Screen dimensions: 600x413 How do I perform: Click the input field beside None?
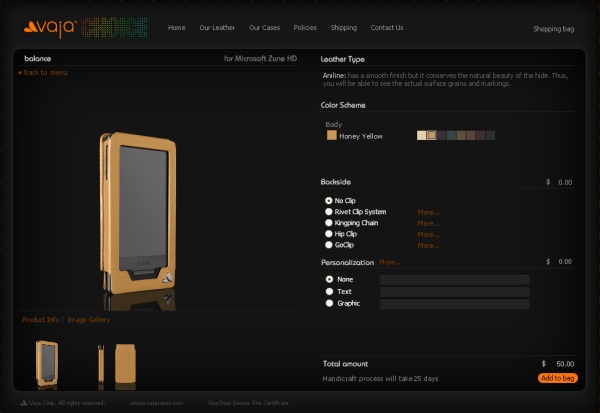(x=455, y=279)
